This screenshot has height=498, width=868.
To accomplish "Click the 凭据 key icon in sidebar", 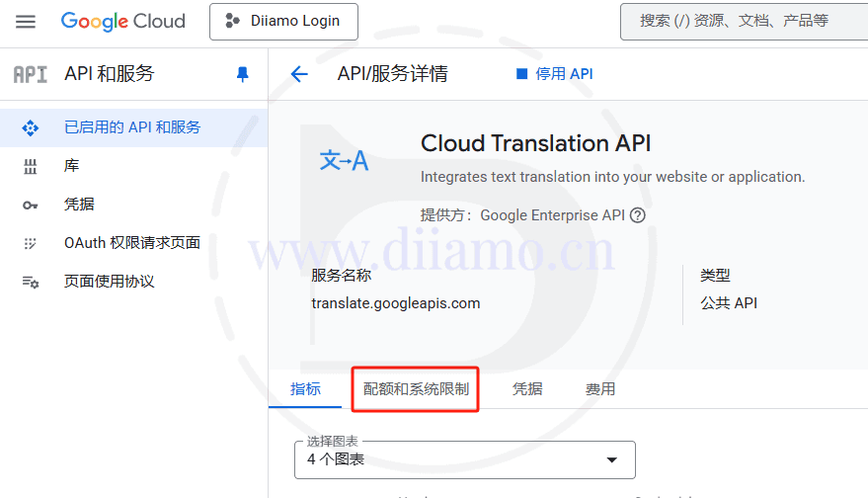I will pos(31,205).
